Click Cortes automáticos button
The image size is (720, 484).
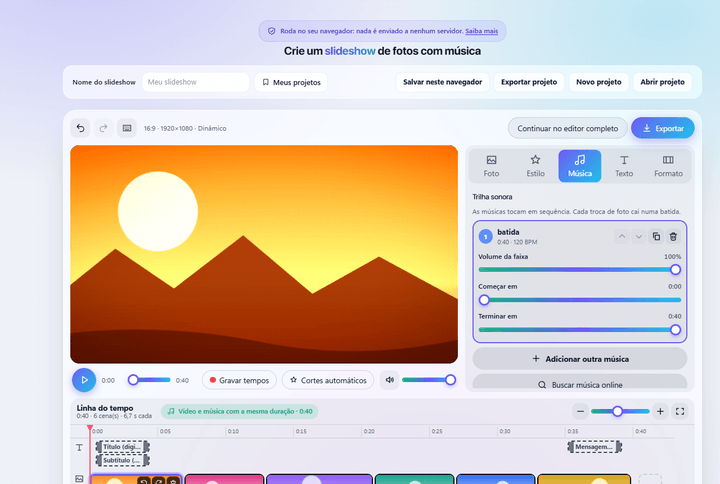(328, 380)
